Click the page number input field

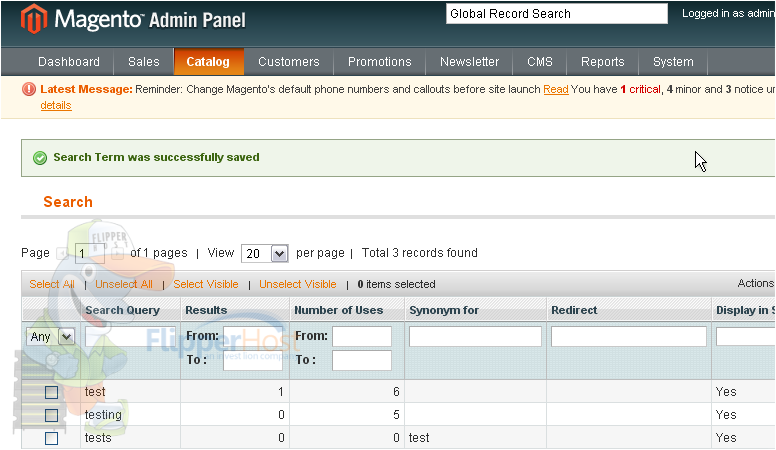[x=90, y=253]
